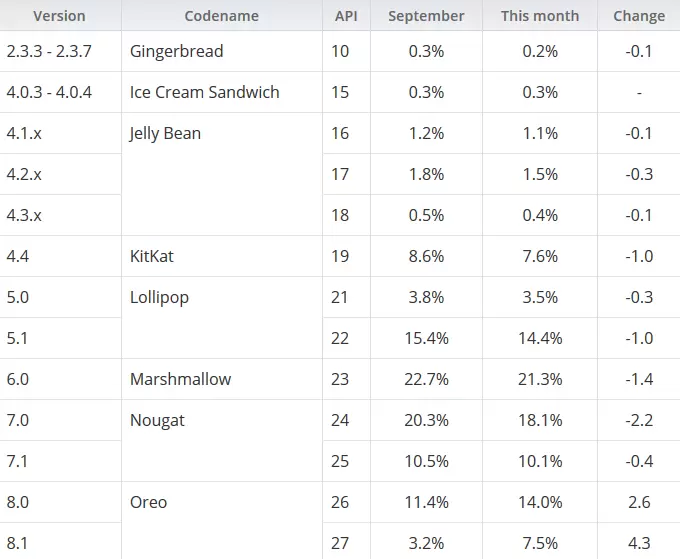This screenshot has width=680, height=559.
Task: Select the Ice Cream Sandwich cell
Action: pos(205,92)
